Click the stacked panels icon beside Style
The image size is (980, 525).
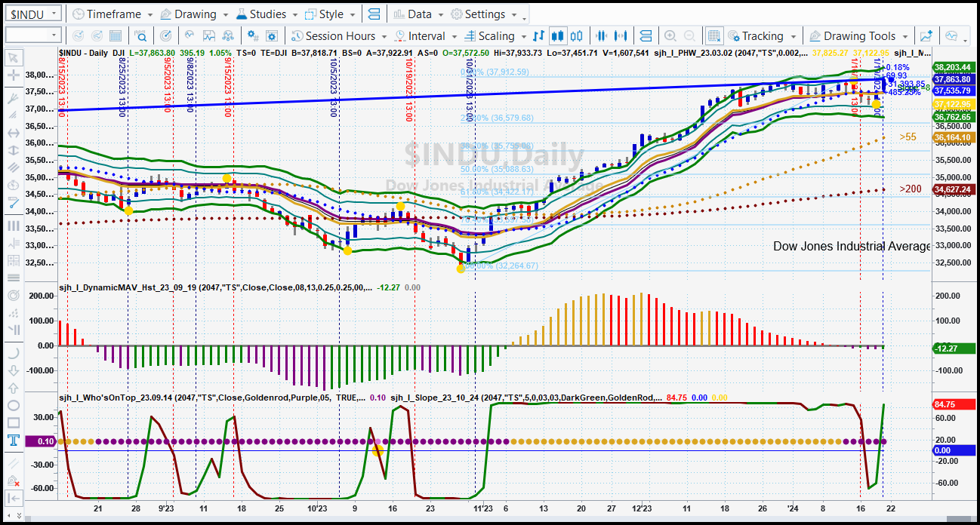374,14
